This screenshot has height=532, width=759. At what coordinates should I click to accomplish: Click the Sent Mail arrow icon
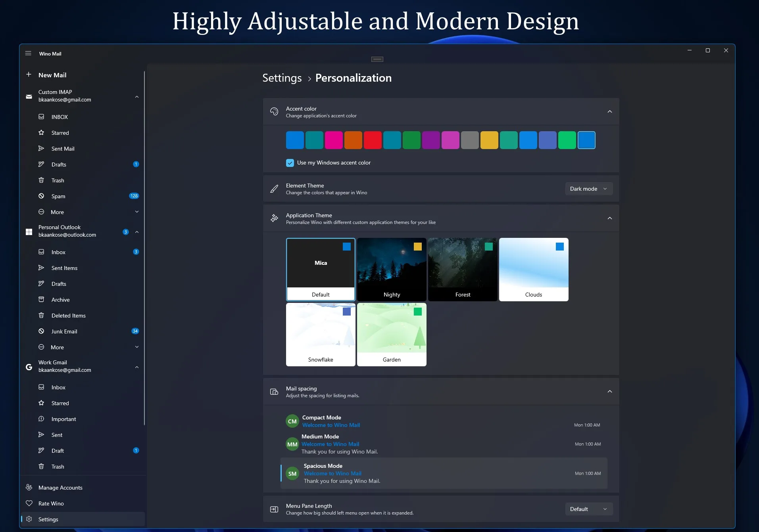pyautogui.click(x=41, y=148)
